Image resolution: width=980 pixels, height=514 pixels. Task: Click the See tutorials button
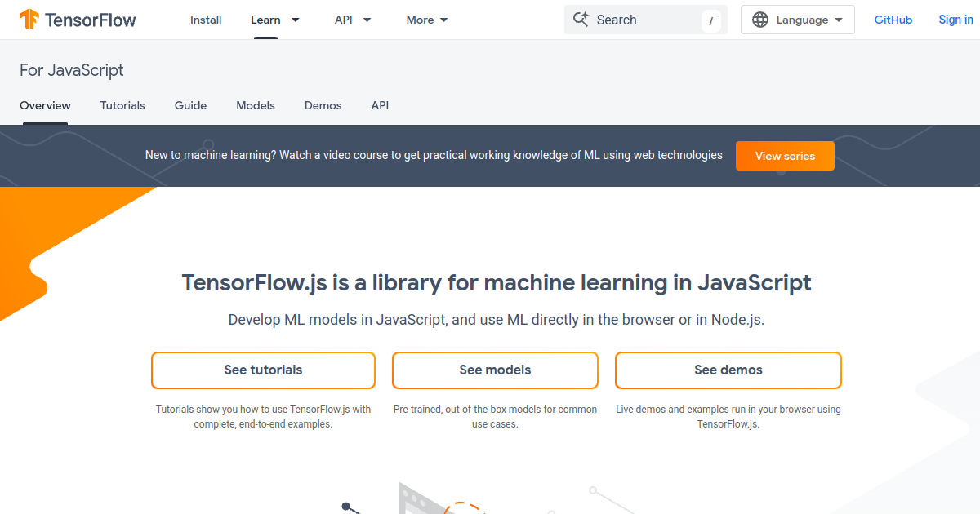pyautogui.click(x=263, y=370)
